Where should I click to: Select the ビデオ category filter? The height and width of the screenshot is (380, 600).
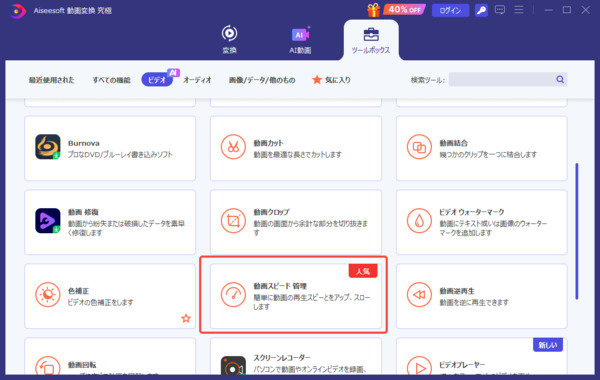point(157,80)
